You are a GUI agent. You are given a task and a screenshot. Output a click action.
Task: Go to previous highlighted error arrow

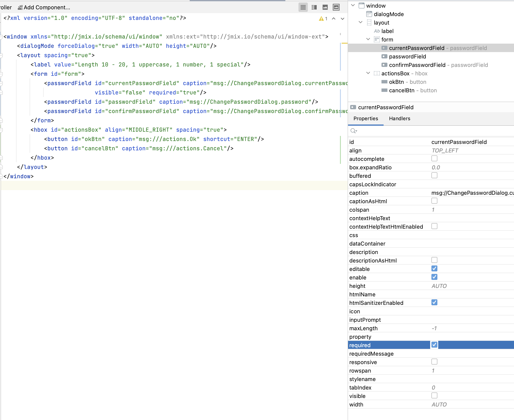334,19
